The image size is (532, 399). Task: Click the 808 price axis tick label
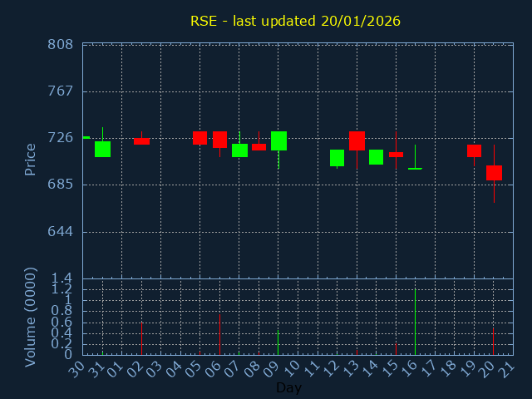60,44
